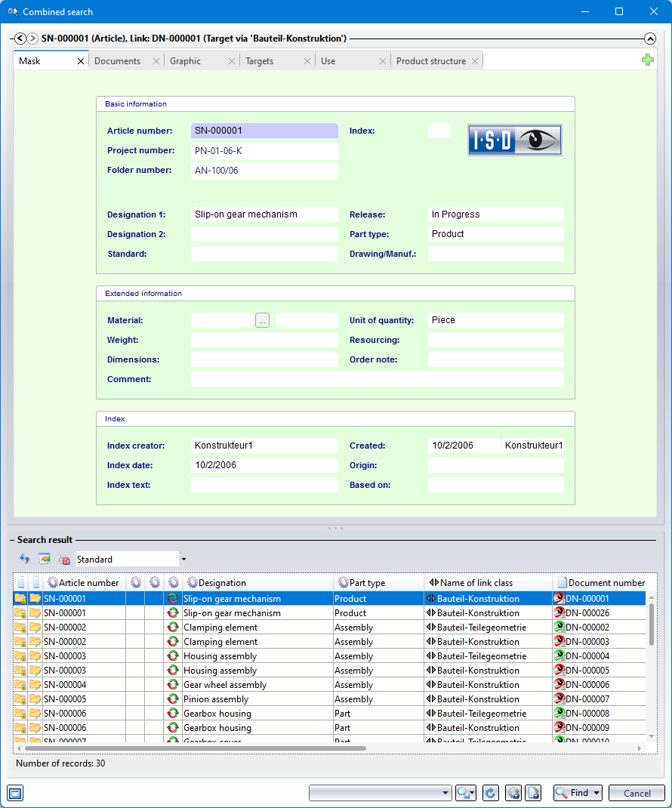Sort by Name of link class column
Screen dimensions: 672x808
488,583
